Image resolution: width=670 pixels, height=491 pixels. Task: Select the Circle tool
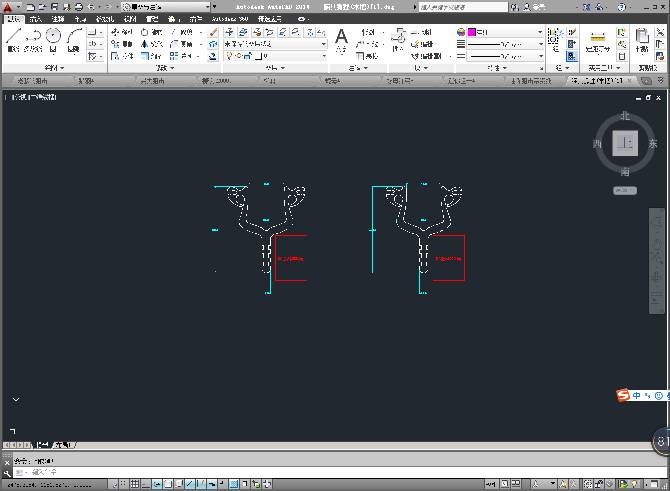(53, 40)
